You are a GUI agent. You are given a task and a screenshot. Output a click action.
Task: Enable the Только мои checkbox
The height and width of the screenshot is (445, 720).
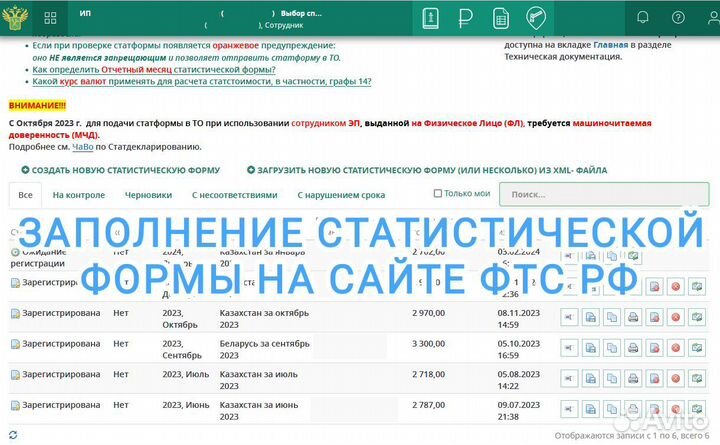tap(438, 194)
